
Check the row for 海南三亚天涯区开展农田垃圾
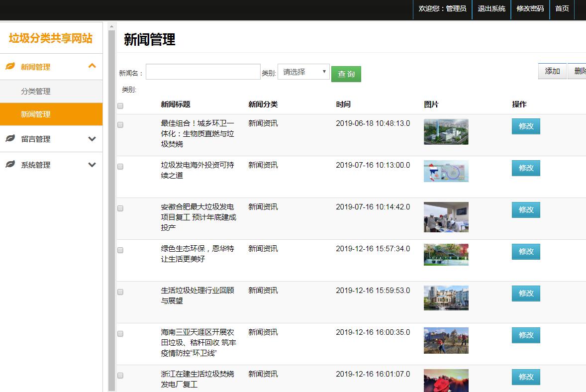[120, 334]
